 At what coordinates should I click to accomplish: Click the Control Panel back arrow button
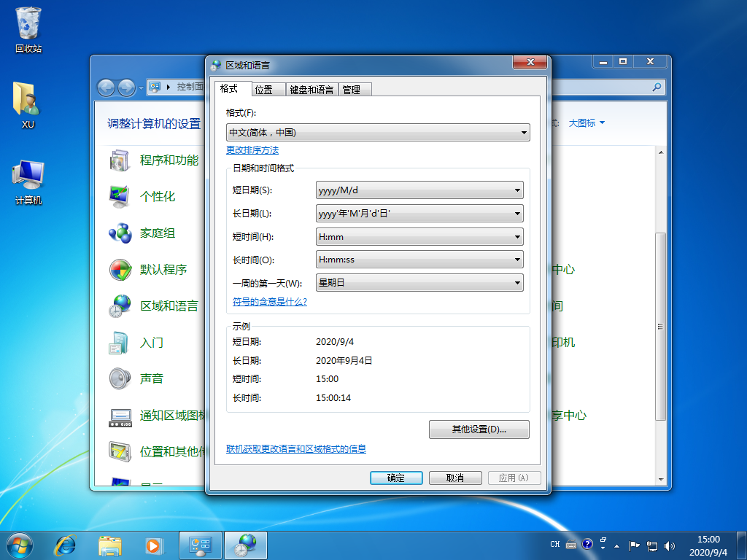coord(106,87)
